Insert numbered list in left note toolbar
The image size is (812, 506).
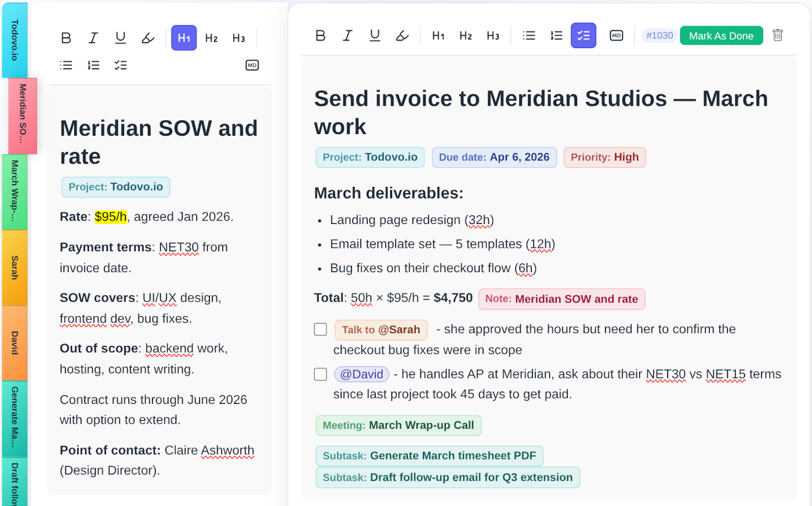[93, 65]
